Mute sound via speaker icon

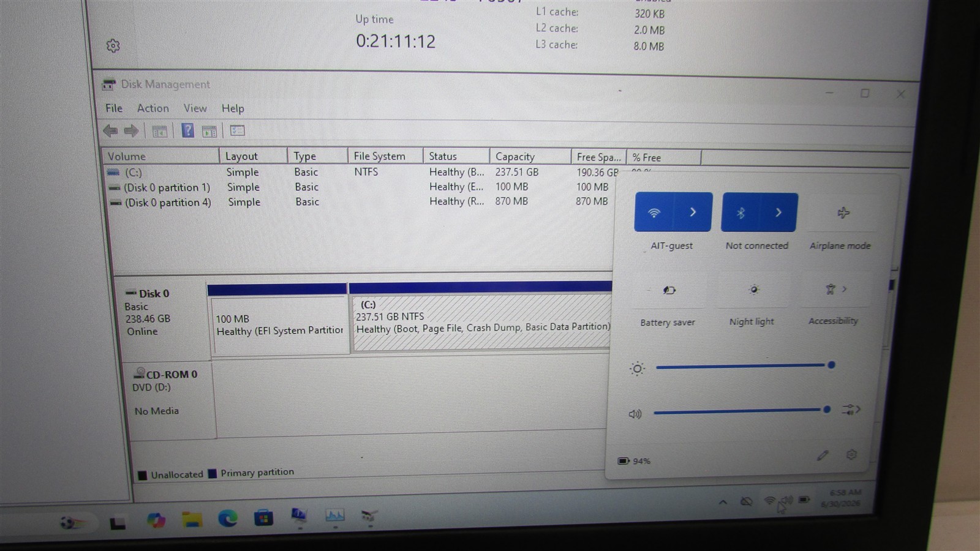tap(635, 414)
